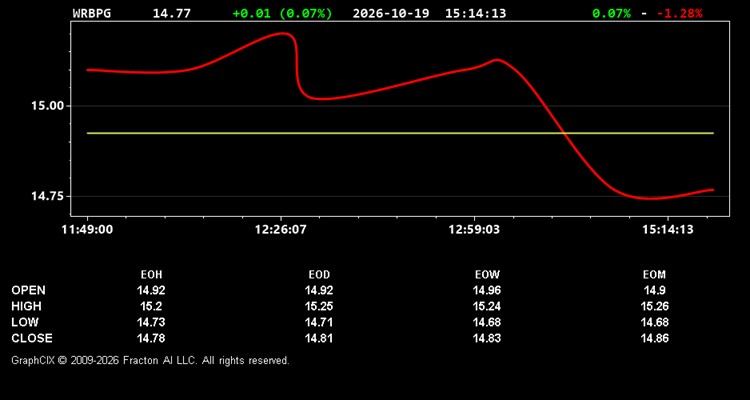Click the +0.01 (0.07%) change value
Viewport: 750px width, 400px height.
[x=282, y=13]
